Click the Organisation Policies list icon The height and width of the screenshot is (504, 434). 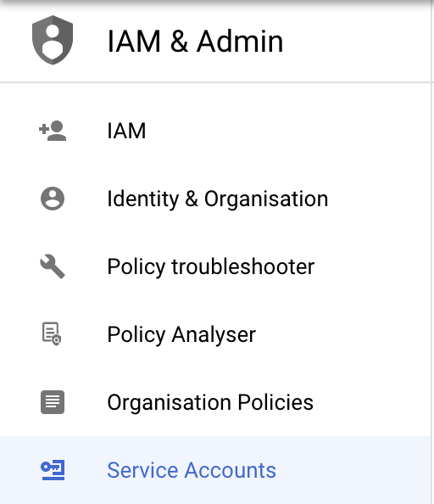pos(53,402)
